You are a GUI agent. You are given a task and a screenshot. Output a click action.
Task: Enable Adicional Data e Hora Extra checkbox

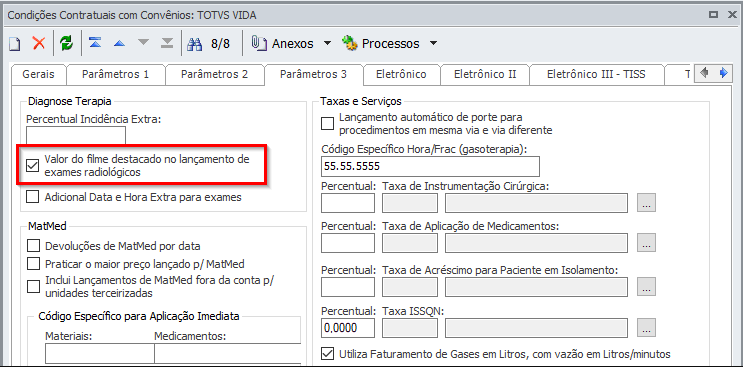(x=32, y=197)
